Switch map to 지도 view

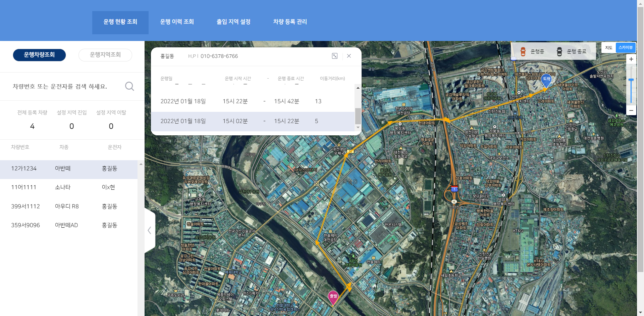(x=609, y=48)
